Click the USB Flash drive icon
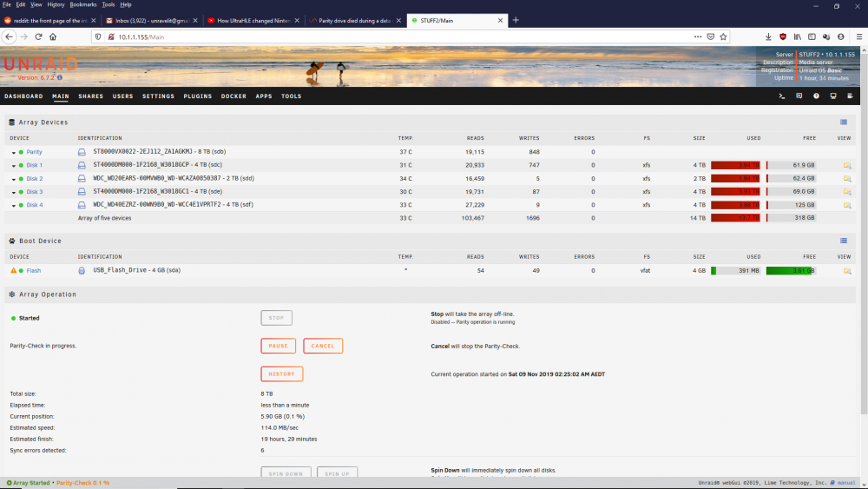 [82, 271]
